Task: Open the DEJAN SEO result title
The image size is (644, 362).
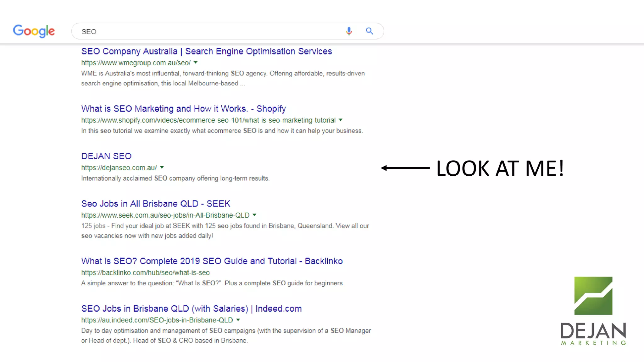Action: click(106, 156)
